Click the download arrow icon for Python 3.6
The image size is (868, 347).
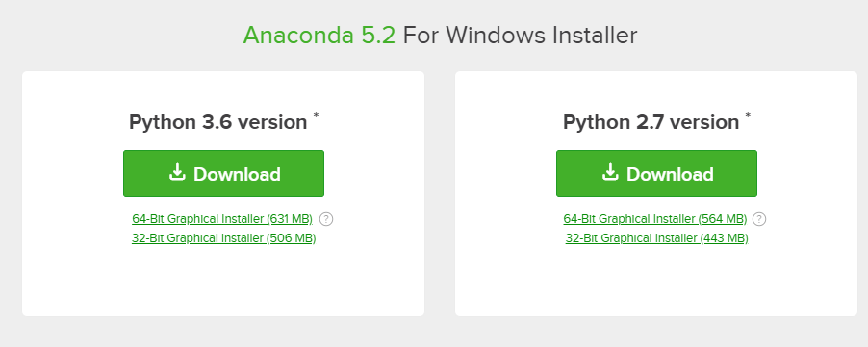(x=177, y=172)
